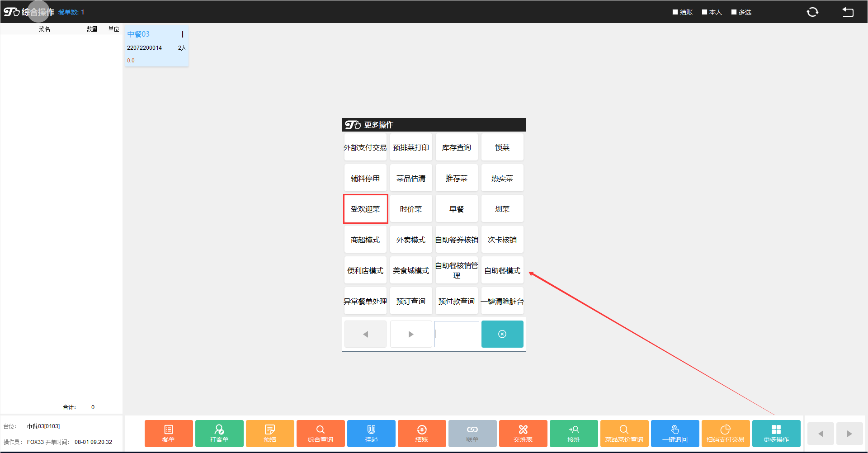The image size is (868, 453).
Task: Toggle the 本人 checkbox
Action: (704, 12)
